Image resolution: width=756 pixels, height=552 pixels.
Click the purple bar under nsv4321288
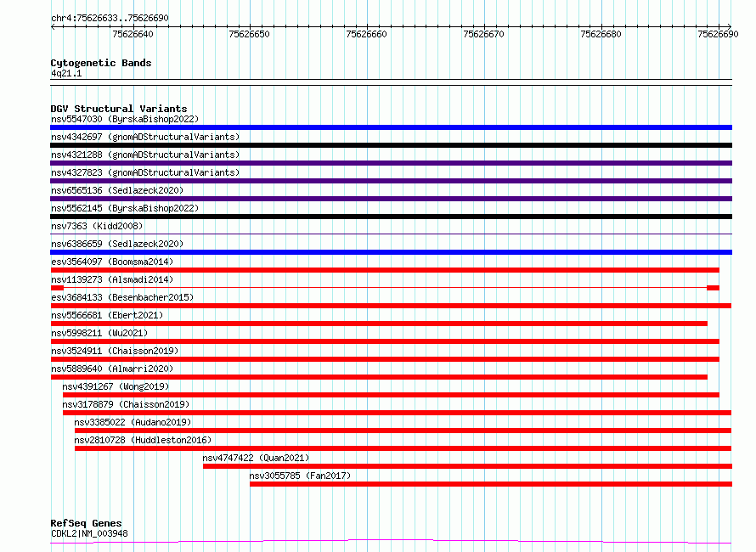(391, 163)
